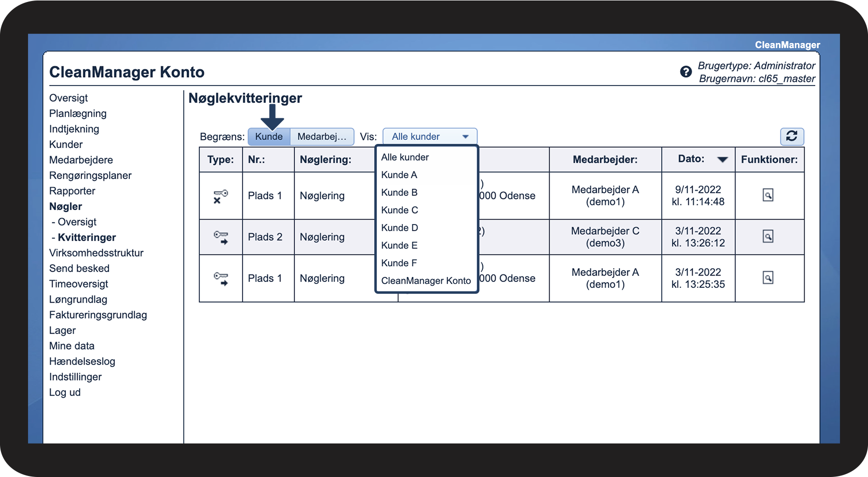Click the Dato: column header text
The height and width of the screenshot is (477, 868).
691,159
